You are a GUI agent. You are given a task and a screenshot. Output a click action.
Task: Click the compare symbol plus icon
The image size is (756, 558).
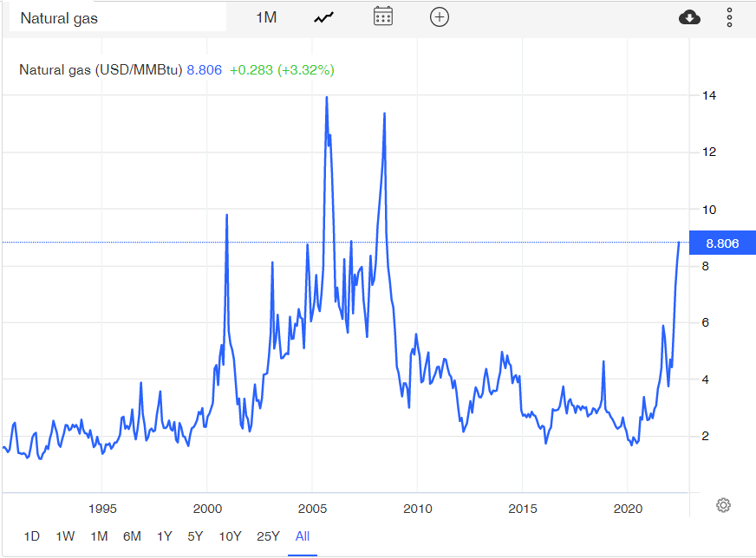click(x=439, y=16)
